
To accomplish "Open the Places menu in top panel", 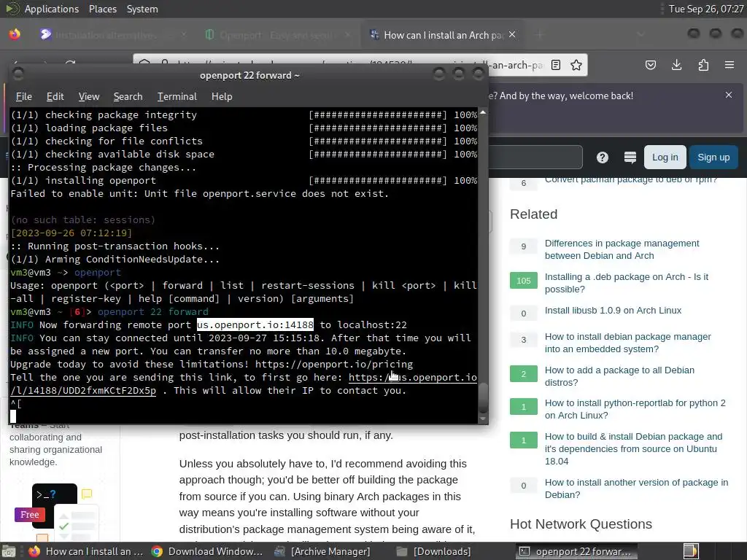I will click(102, 9).
